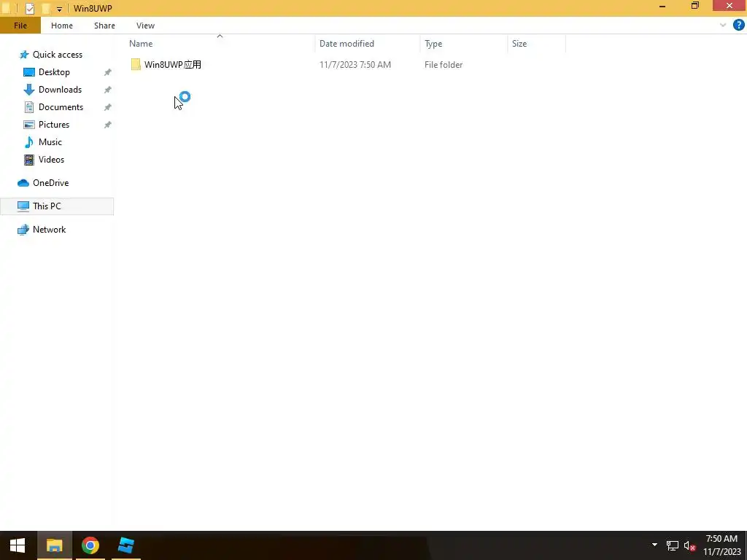Image resolution: width=747 pixels, height=560 pixels.
Task: Open Network in the navigation pane
Action: (49, 230)
